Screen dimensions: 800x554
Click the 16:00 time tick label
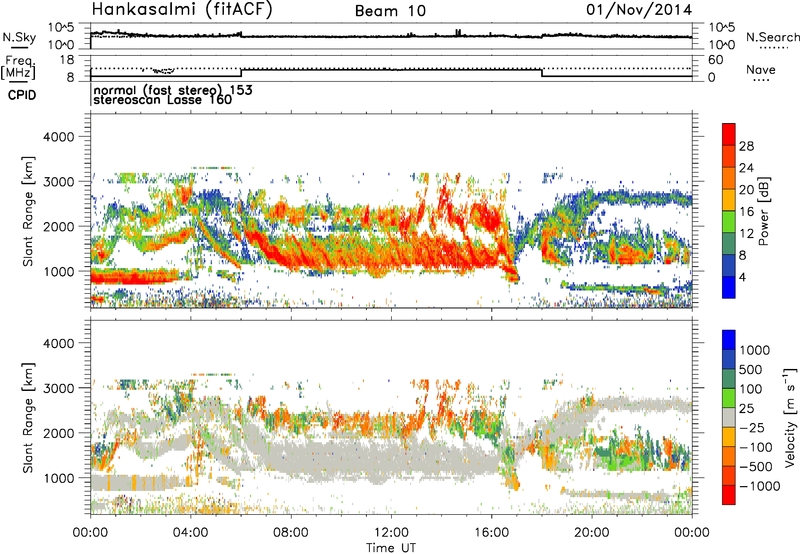(x=491, y=533)
